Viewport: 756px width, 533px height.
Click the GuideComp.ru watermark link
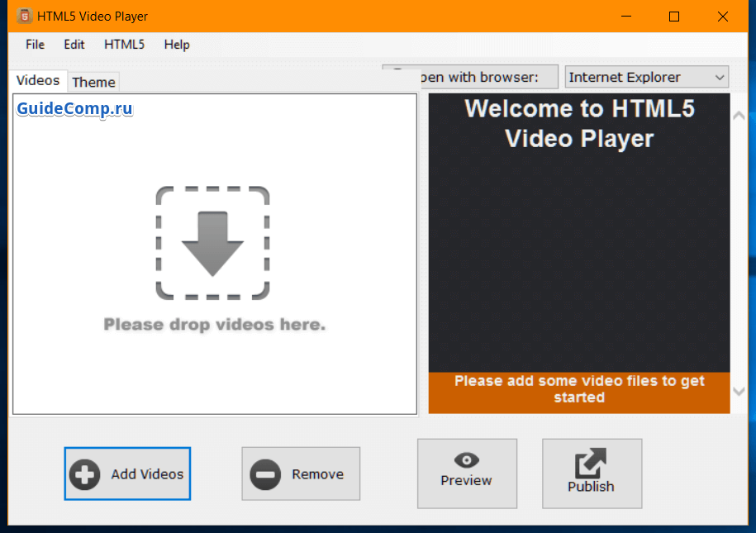[x=74, y=108]
